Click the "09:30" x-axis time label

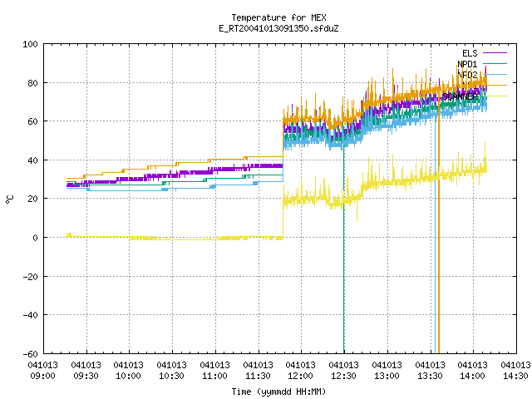pos(86,376)
